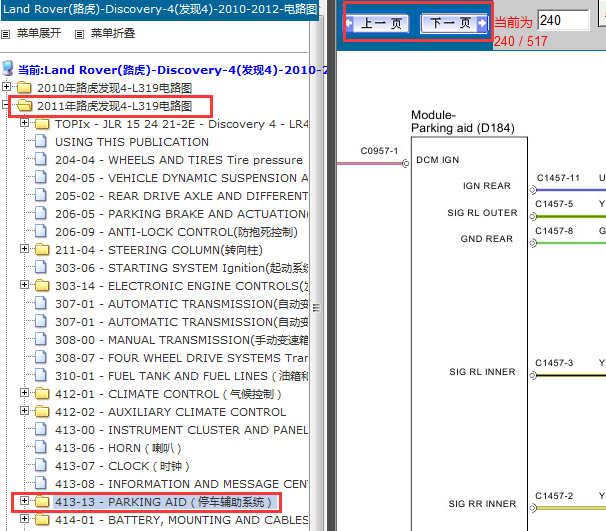Click 菜单展开 to expand all menus
The width and height of the screenshot is (606, 531).
click(x=39, y=33)
